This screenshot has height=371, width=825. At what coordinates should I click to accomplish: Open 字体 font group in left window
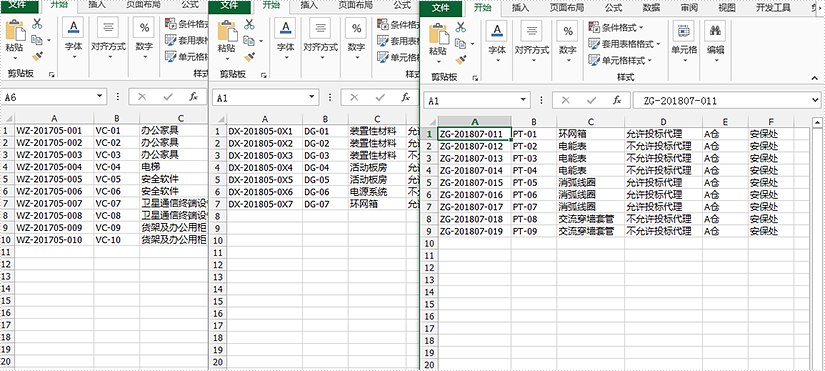[x=73, y=39]
